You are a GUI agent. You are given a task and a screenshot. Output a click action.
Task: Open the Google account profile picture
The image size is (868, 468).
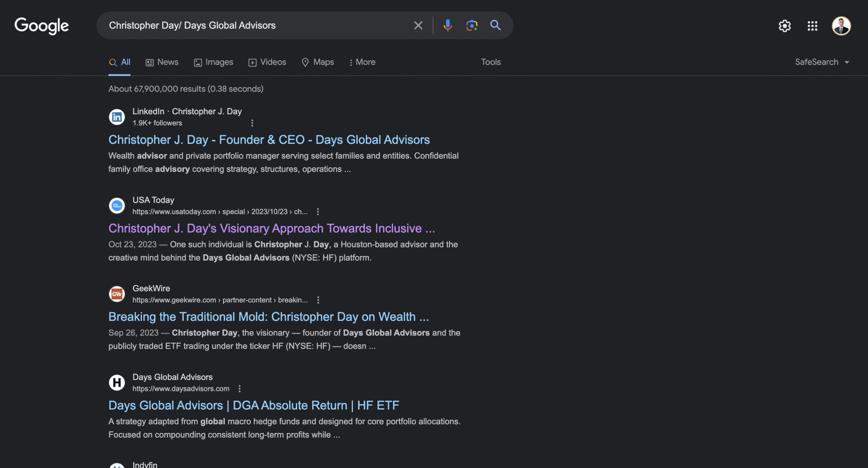click(841, 26)
